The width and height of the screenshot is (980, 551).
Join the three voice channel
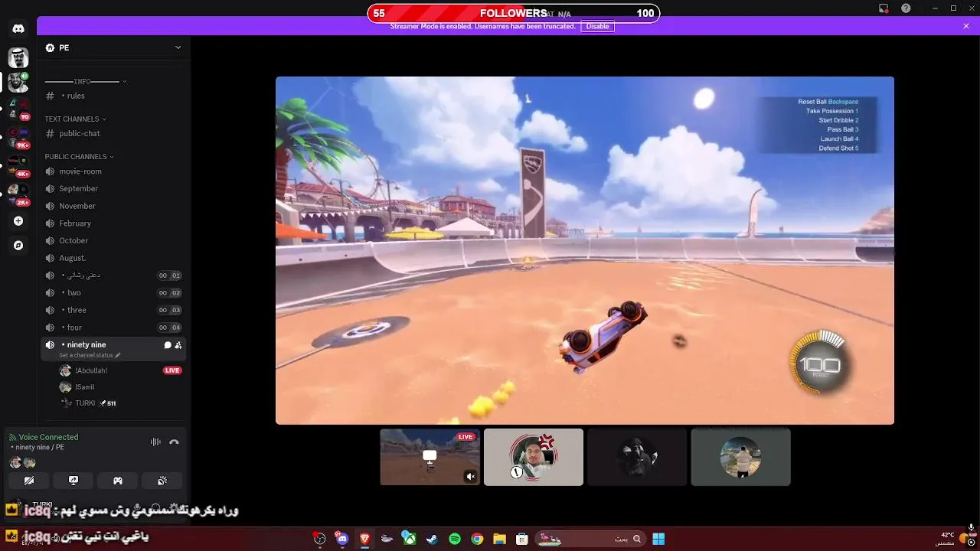point(113,310)
